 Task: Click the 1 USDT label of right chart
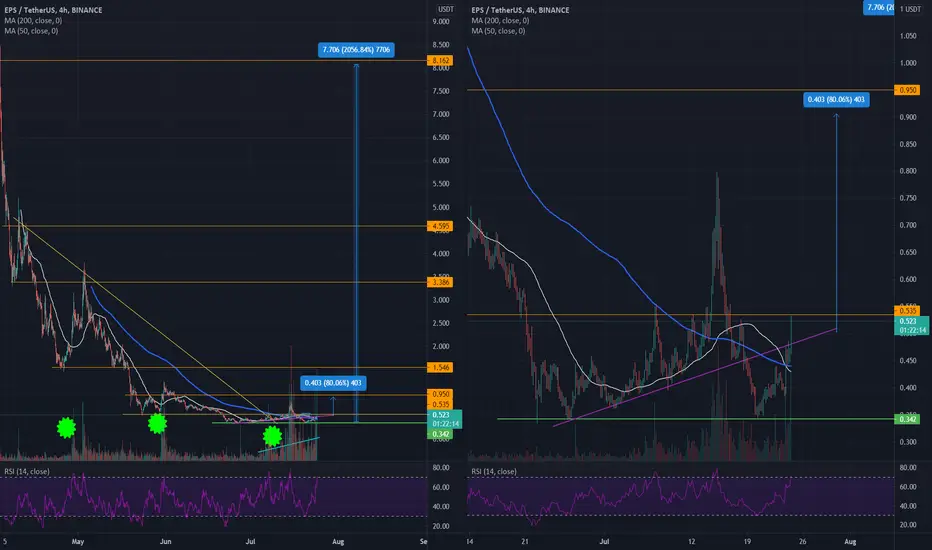910,9
